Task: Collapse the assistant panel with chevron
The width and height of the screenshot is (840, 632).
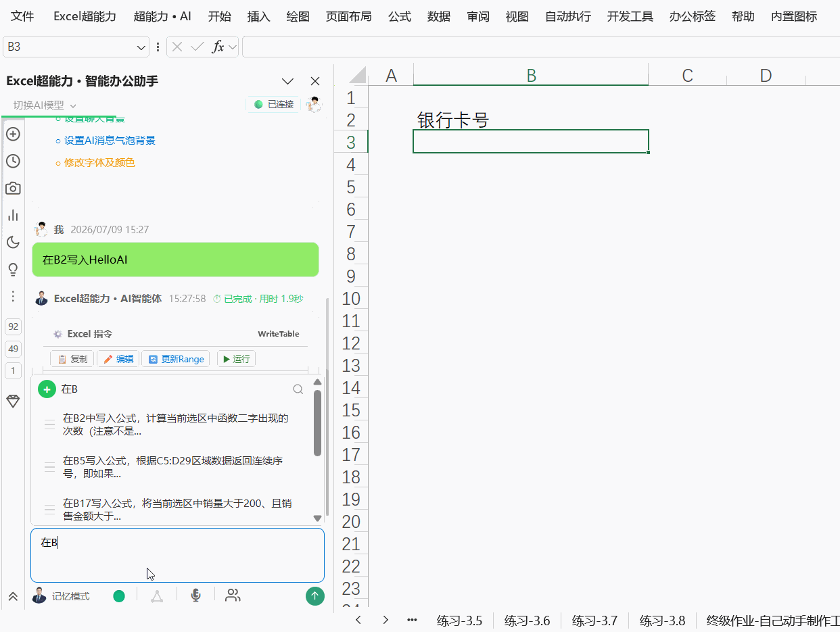Action: pos(287,81)
